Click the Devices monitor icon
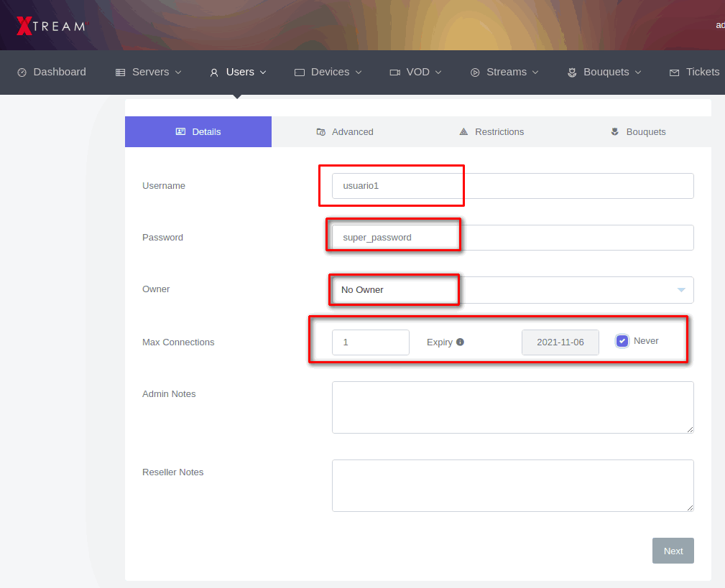 [300, 73]
